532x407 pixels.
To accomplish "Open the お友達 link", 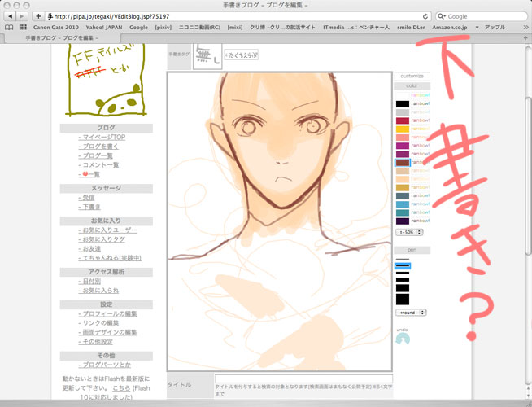I will tap(89, 249).
